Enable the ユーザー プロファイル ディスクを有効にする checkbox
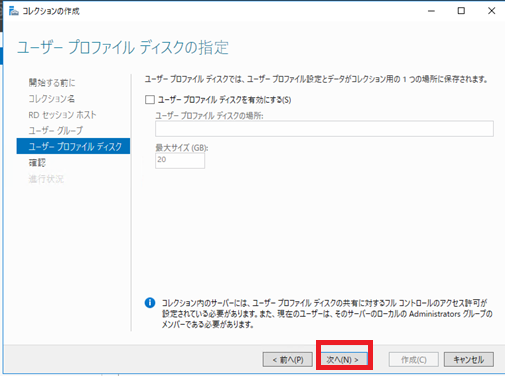This screenshot has height=376, width=505. tap(150, 100)
